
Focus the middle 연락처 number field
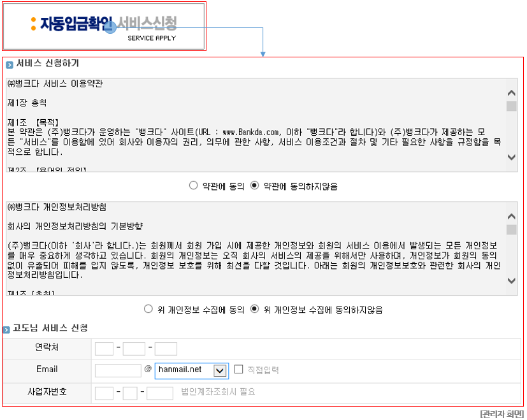coord(134,349)
